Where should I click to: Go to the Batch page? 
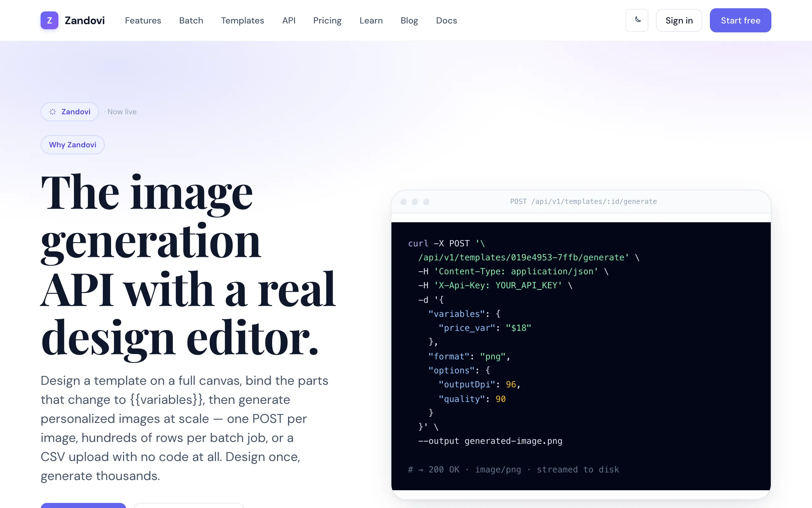click(x=191, y=21)
